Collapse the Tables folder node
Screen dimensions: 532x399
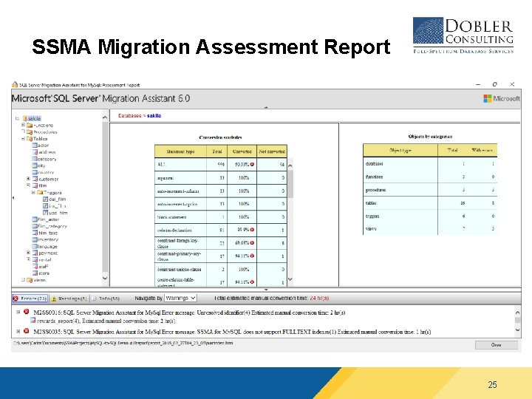coord(24,139)
